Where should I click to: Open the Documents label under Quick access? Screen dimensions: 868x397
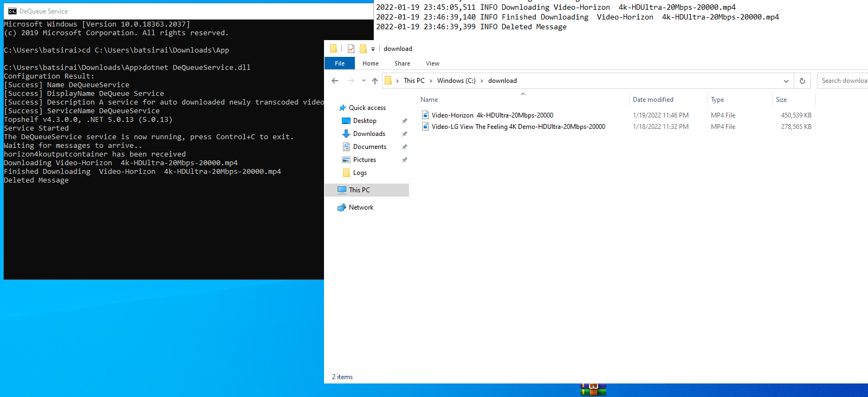coord(370,147)
